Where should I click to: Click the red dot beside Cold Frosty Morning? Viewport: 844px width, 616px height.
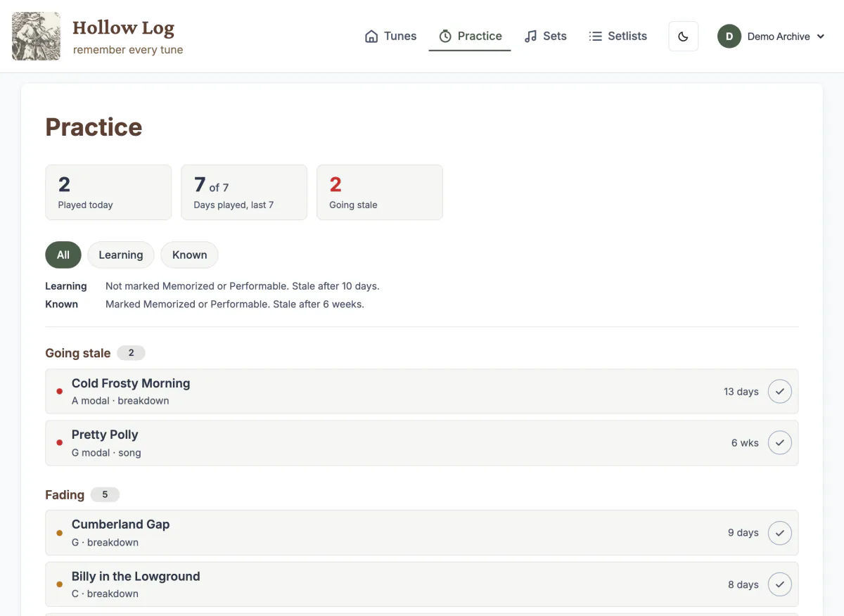(59, 392)
